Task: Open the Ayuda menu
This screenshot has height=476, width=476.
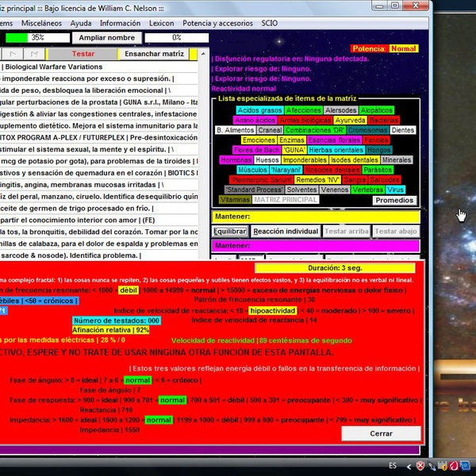Action: (81, 23)
